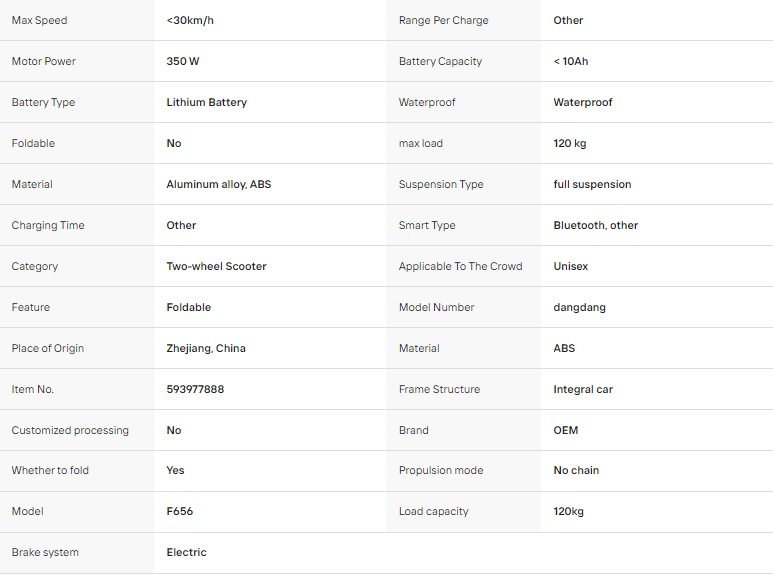Select the Integral car frame structure value

click(x=583, y=389)
